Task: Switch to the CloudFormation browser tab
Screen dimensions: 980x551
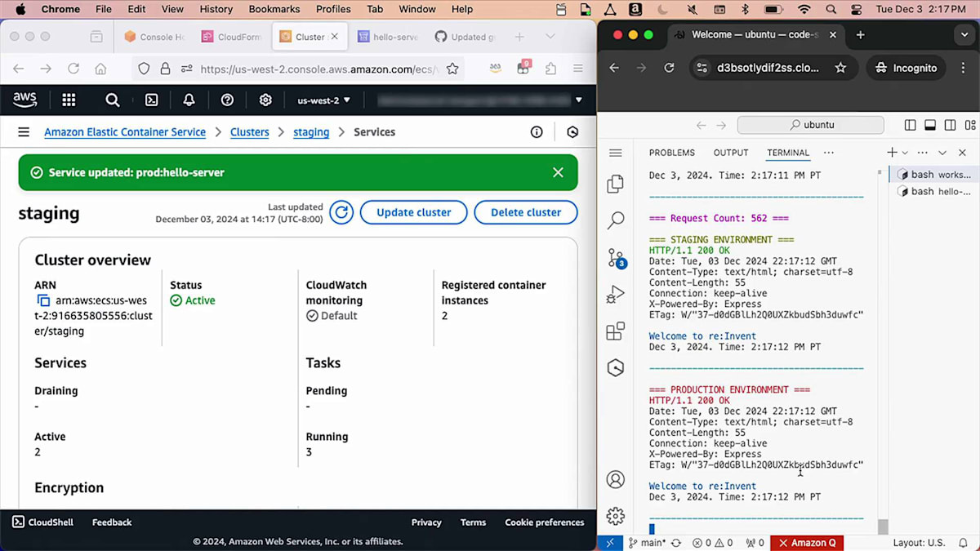Action: (232, 37)
